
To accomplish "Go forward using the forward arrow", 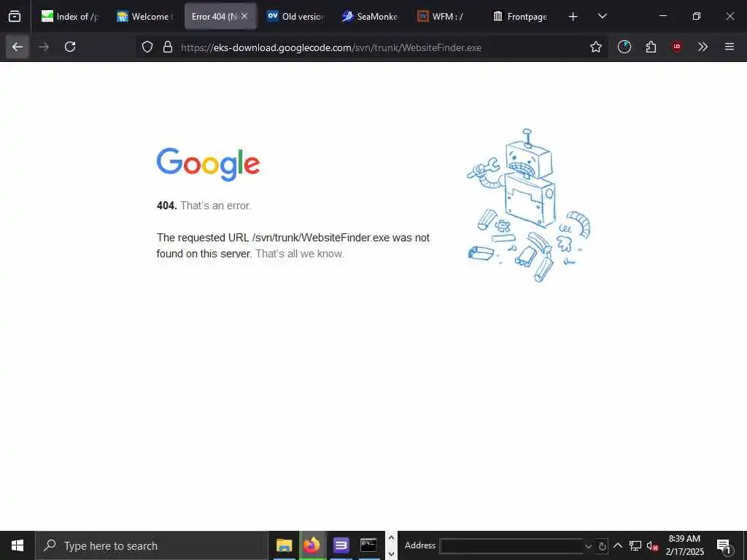I will click(44, 47).
